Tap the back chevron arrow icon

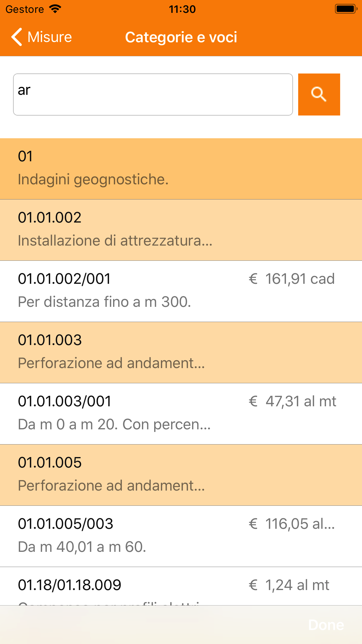click(x=17, y=37)
